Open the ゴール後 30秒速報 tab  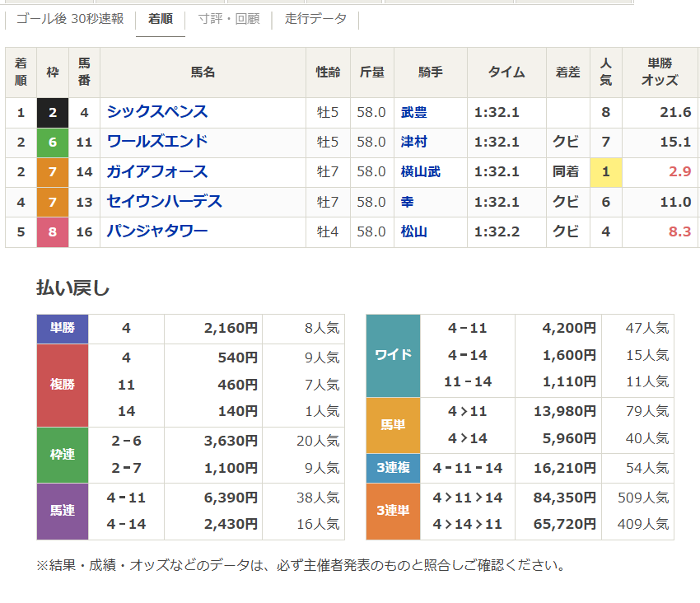pos(70,19)
